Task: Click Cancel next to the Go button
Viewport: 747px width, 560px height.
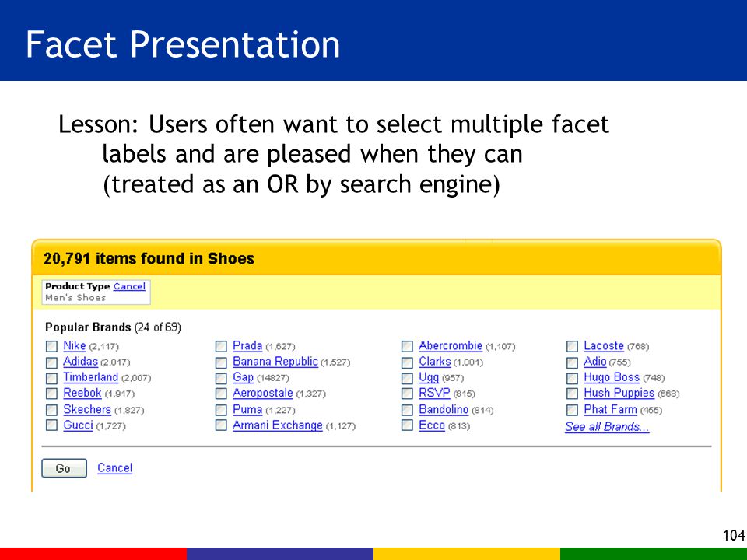Action: [115, 467]
